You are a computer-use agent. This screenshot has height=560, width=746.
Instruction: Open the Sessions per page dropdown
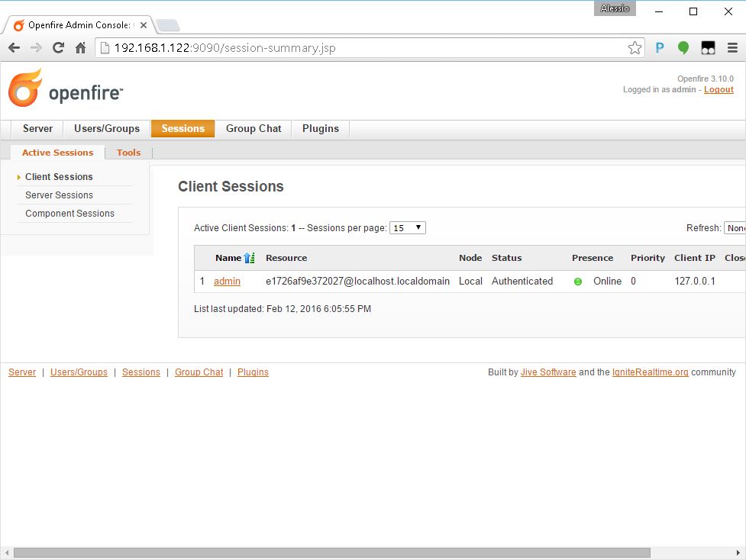coord(407,227)
